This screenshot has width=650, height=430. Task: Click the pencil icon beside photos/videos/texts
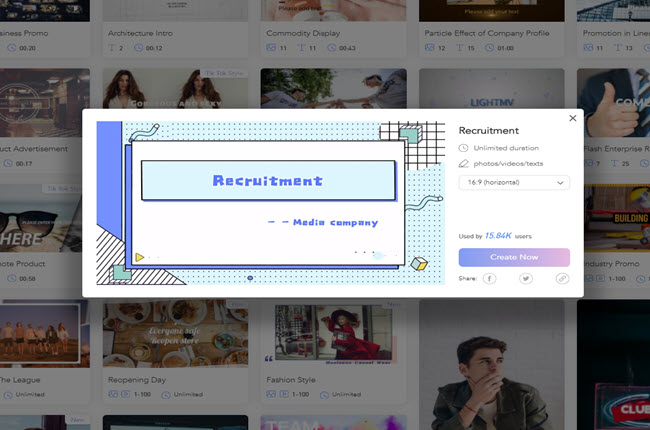(x=463, y=164)
